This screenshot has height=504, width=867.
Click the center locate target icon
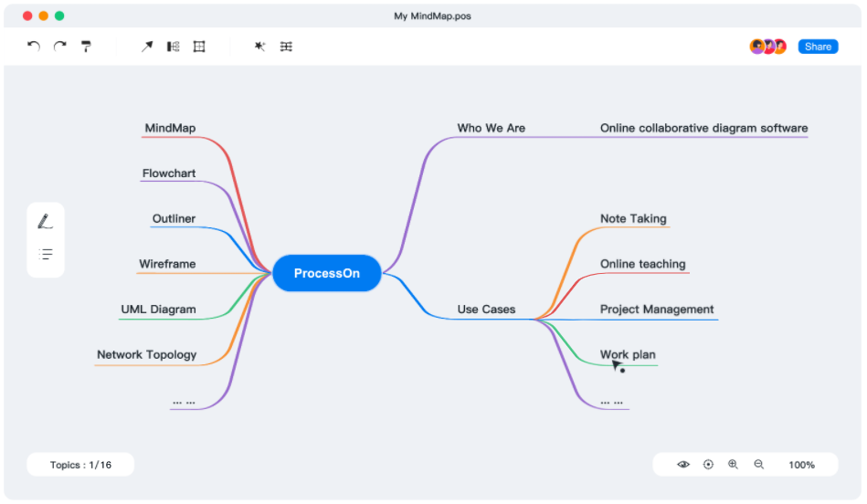pos(708,464)
